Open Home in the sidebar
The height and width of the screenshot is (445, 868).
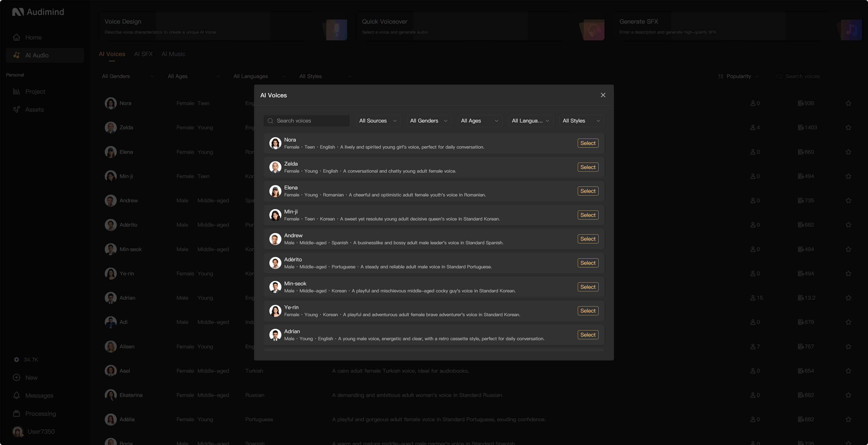45,37
